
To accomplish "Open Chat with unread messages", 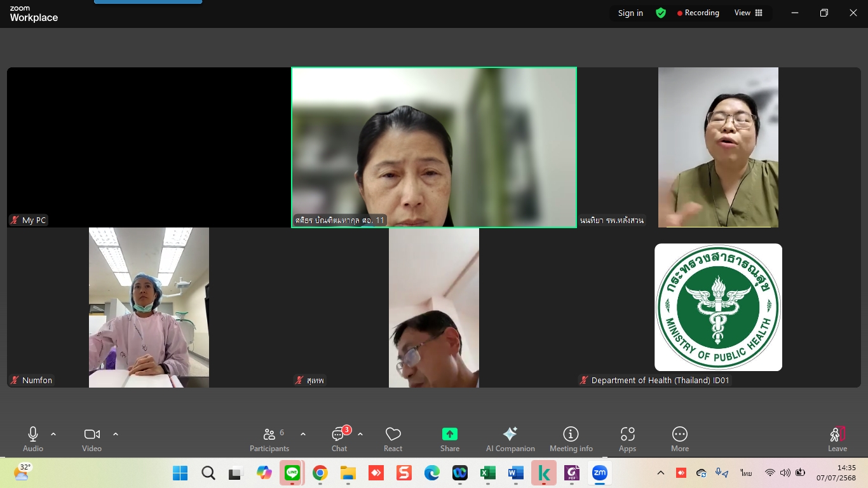I will [339, 435].
